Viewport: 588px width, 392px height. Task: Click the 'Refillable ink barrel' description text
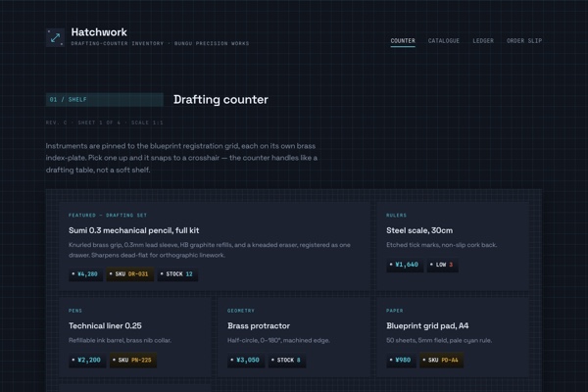click(x=120, y=341)
